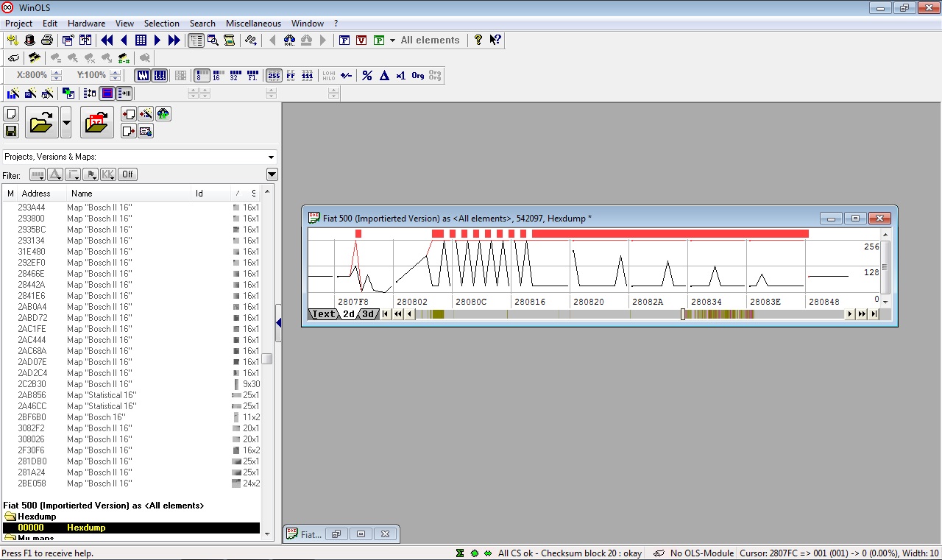
Task: Select the map at address 2C2B30
Action: pos(32,384)
